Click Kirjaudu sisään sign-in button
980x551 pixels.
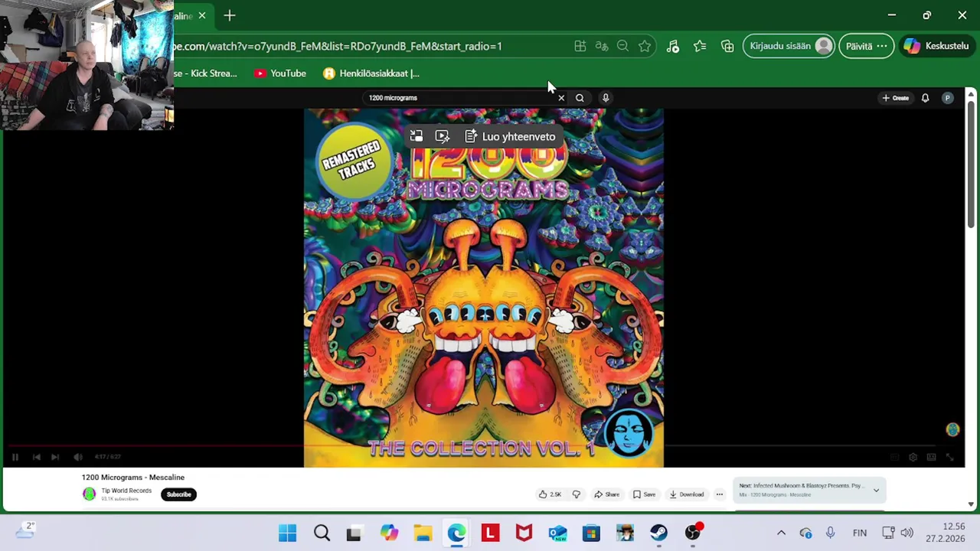[x=789, y=46]
